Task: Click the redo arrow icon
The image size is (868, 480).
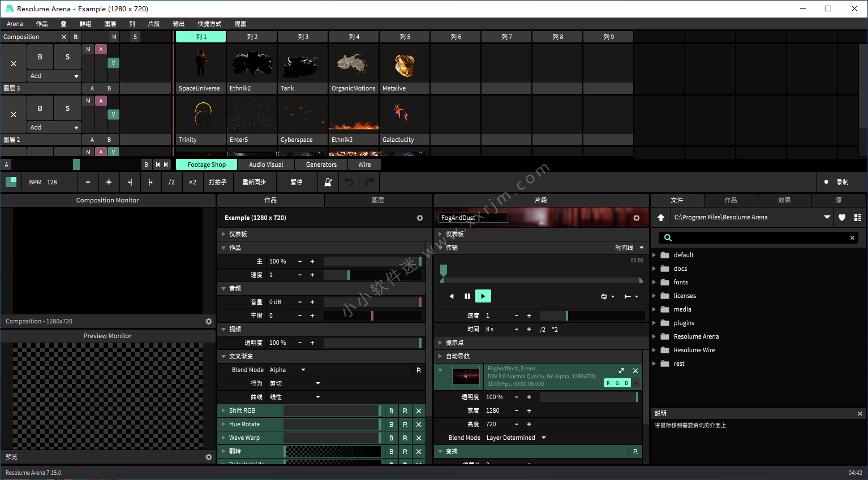Action: coord(369,182)
